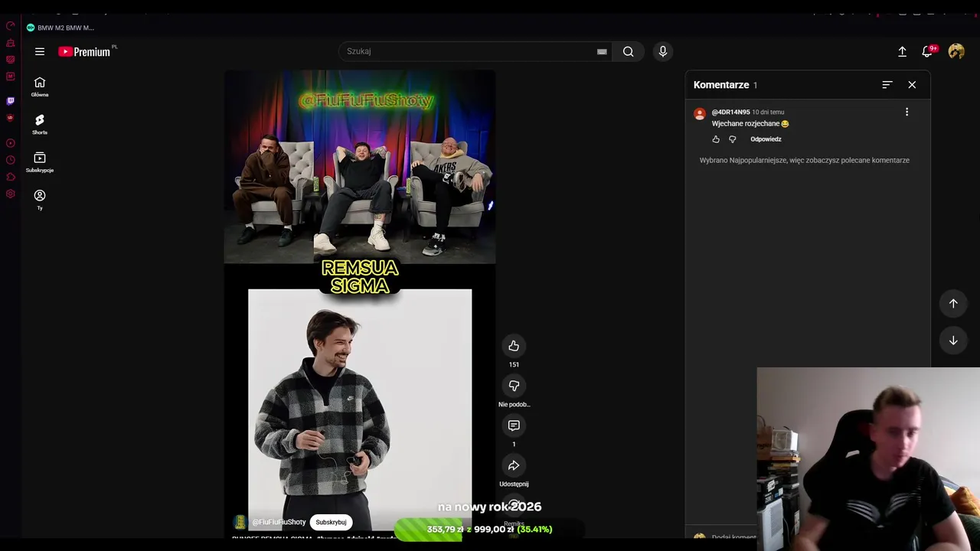Click the green donation goal progress bar
This screenshot has width=980, height=551.
tap(489, 529)
